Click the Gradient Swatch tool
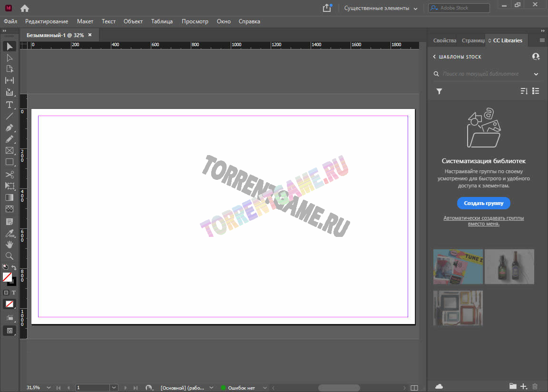 9,197
